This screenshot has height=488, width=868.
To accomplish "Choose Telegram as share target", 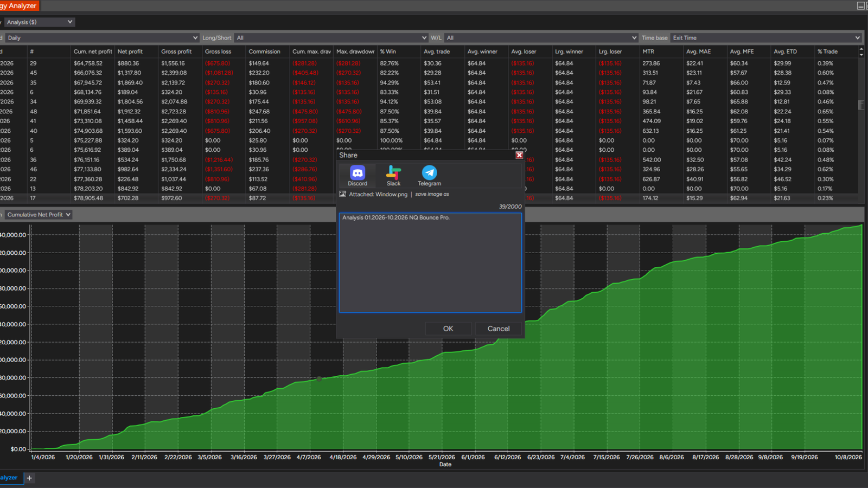I will coord(429,176).
